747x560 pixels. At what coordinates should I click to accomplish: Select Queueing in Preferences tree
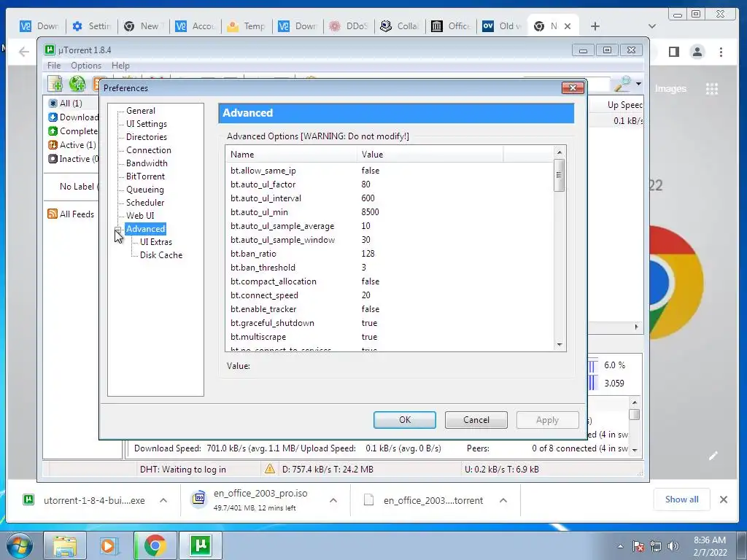pos(145,190)
